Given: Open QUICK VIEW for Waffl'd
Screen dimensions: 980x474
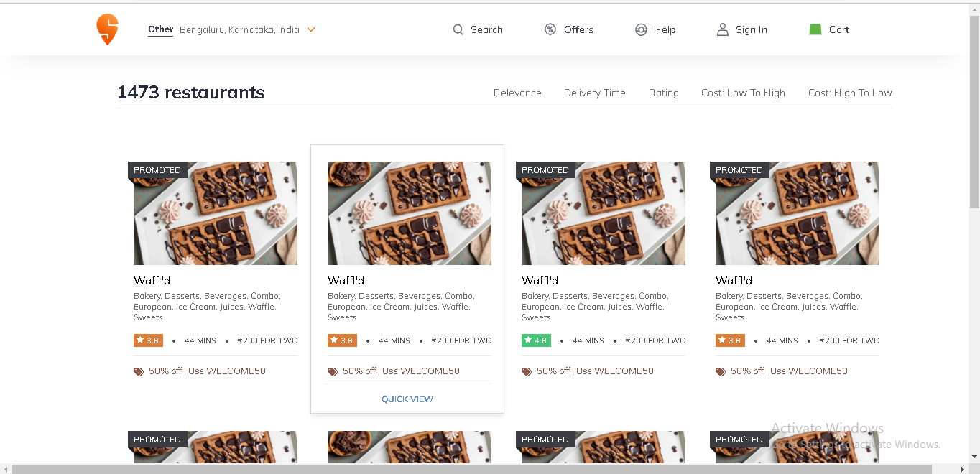Looking at the screenshot, I should click(x=407, y=399).
